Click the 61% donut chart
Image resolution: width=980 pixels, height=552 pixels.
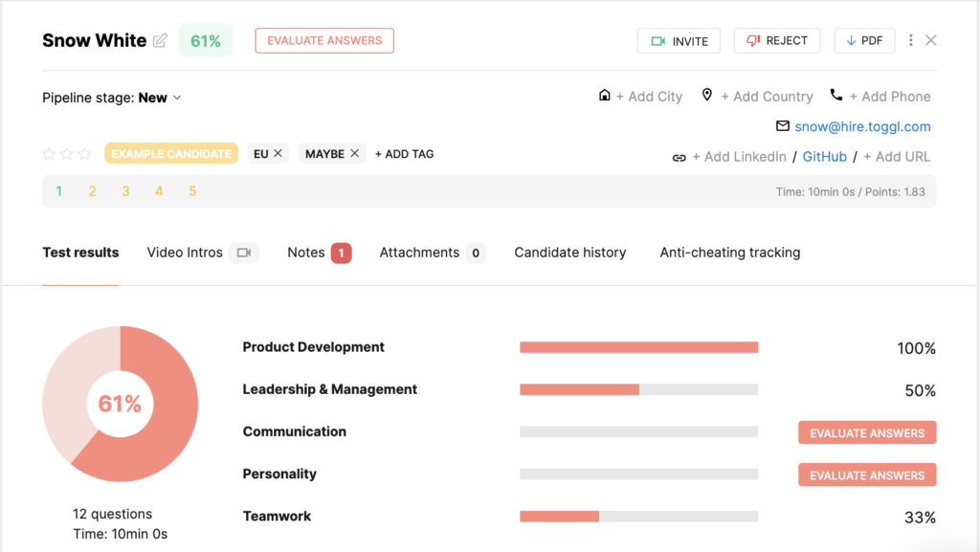121,404
